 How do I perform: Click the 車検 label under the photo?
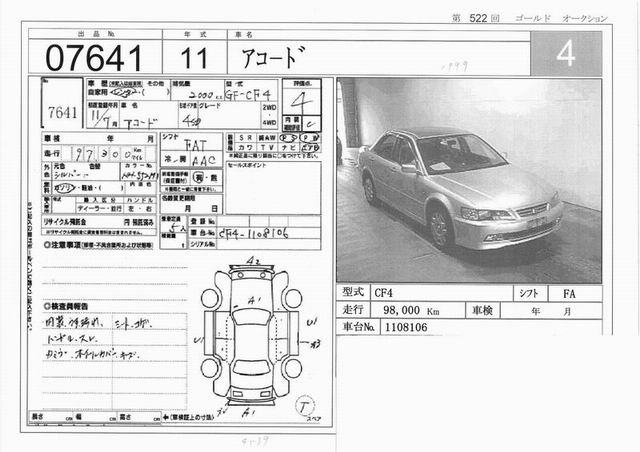tap(482, 310)
